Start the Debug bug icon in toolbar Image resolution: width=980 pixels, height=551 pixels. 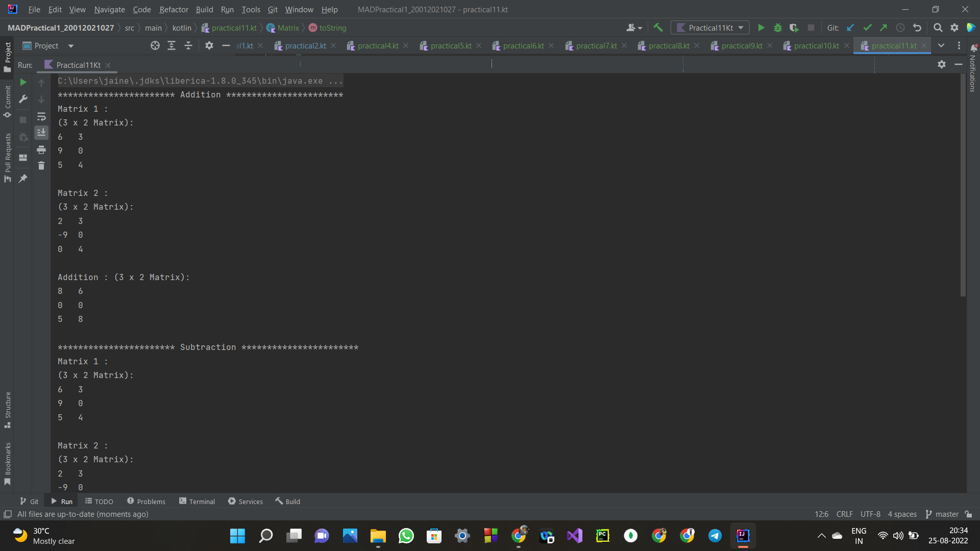click(x=777, y=28)
